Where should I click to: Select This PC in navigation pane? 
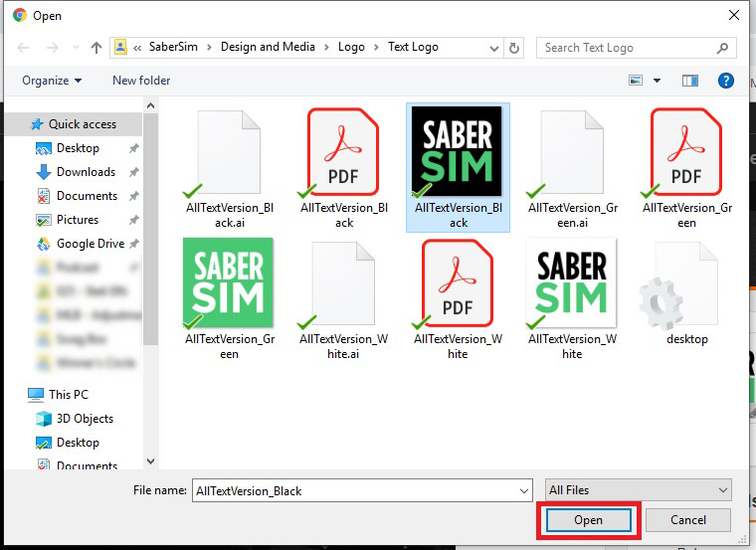(x=68, y=395)
